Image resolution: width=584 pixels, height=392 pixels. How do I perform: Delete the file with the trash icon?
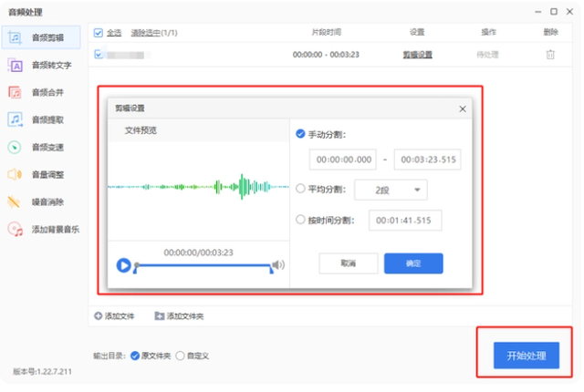click(550, 55)
